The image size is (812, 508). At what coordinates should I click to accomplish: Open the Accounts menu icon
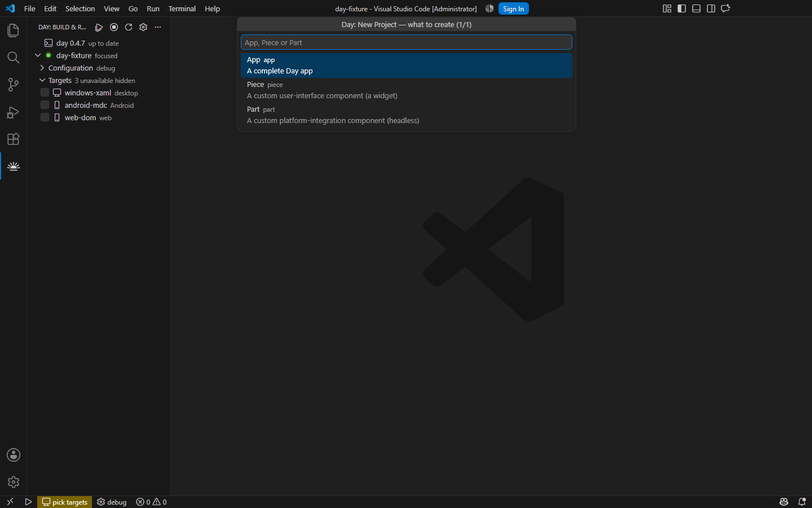[13, 455]
